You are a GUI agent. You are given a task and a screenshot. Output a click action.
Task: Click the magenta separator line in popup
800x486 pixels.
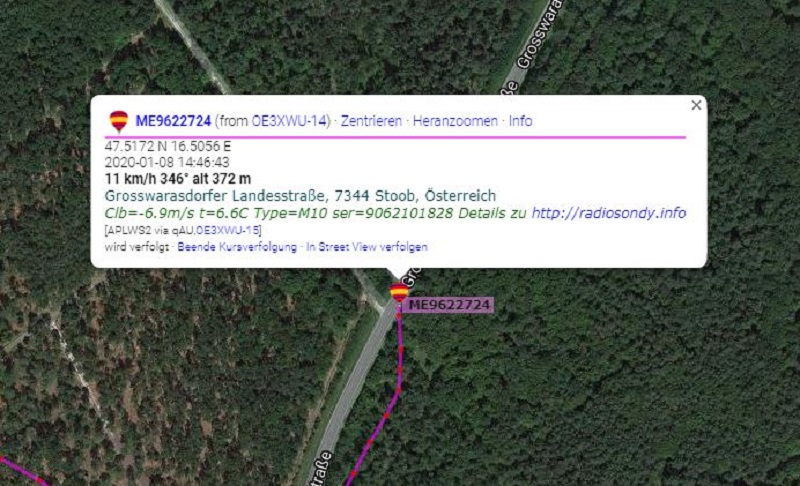(x=395, y=137)
